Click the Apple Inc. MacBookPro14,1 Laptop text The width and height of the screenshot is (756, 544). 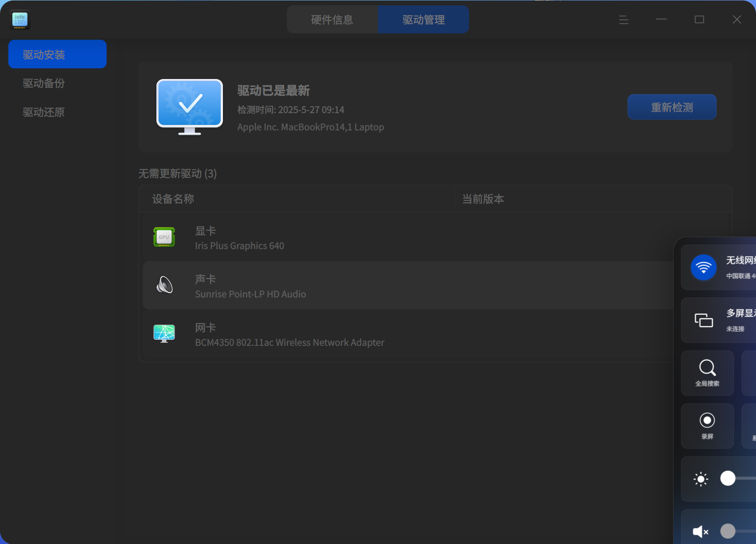coord(311,127)
